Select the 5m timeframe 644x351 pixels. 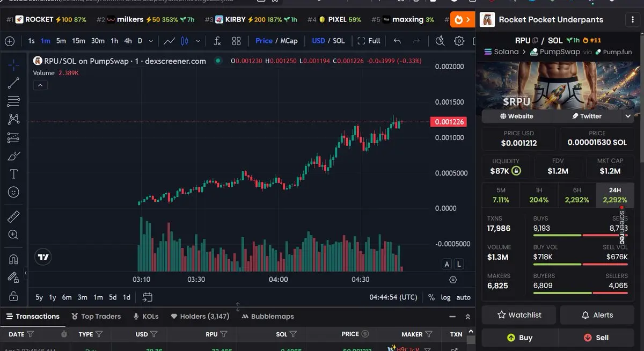[61, 41]
